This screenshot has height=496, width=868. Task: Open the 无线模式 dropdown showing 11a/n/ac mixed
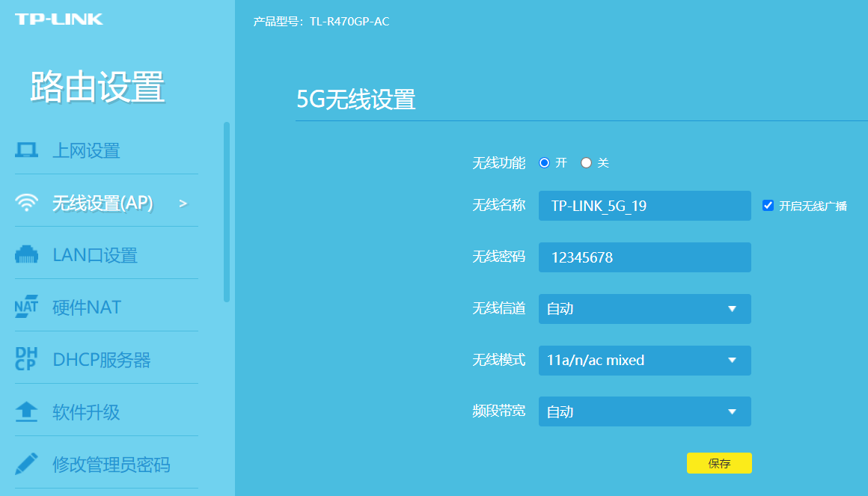coord(644,360)
